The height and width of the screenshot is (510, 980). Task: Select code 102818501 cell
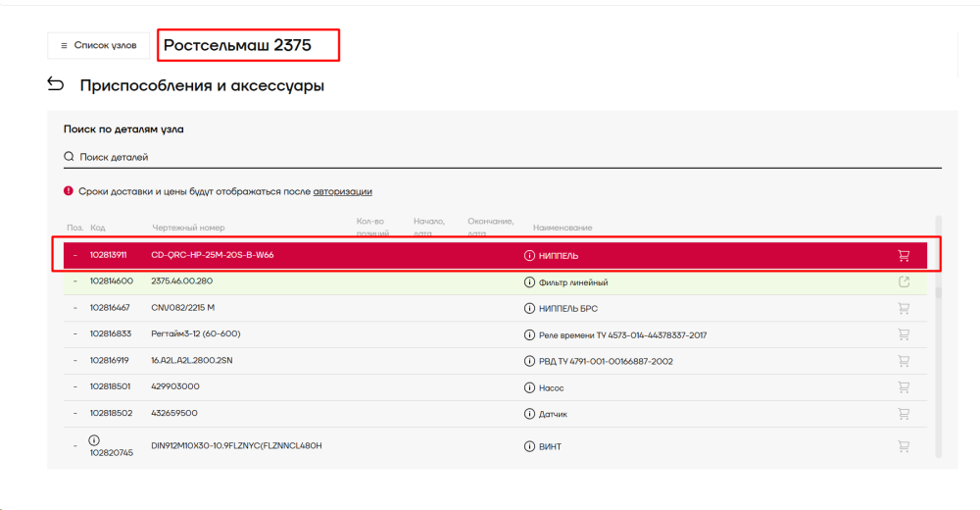110,386
